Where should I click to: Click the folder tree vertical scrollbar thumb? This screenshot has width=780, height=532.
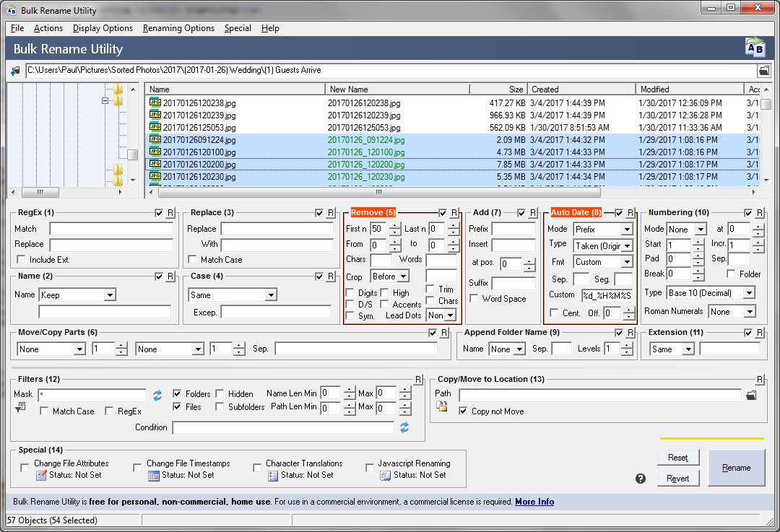133,154
